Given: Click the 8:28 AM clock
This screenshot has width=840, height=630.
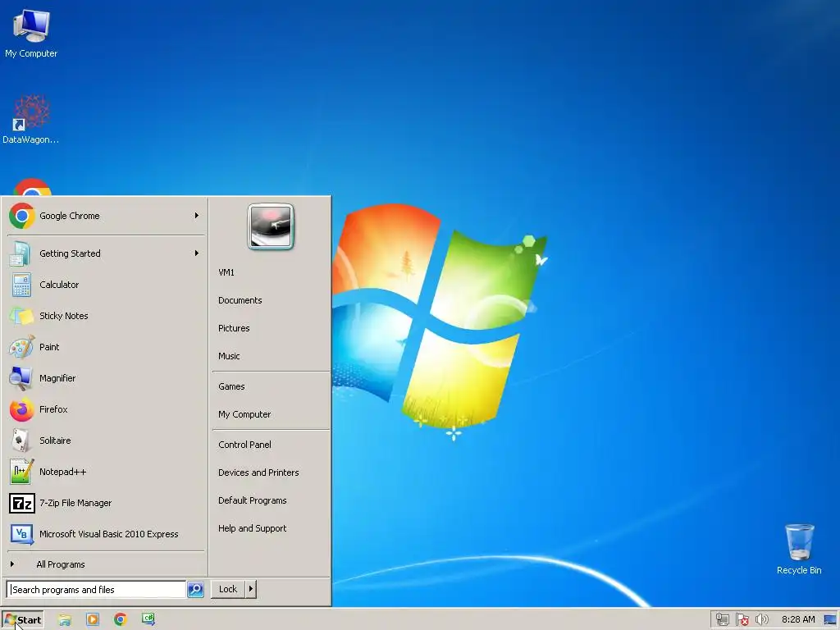Looking at the screenshot, I should coord(797,620).
